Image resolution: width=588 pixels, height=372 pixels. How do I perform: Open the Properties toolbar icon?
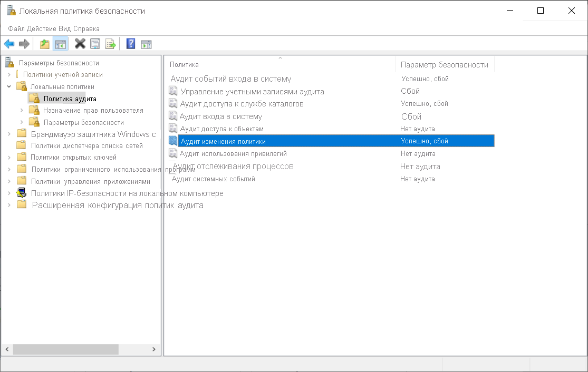point(95,44)
